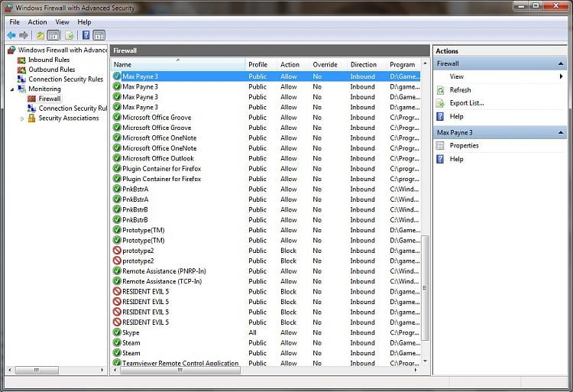This screenshot has width=573, height=392.
Task: Select the Skype rule row
Action: click(266, 332)
